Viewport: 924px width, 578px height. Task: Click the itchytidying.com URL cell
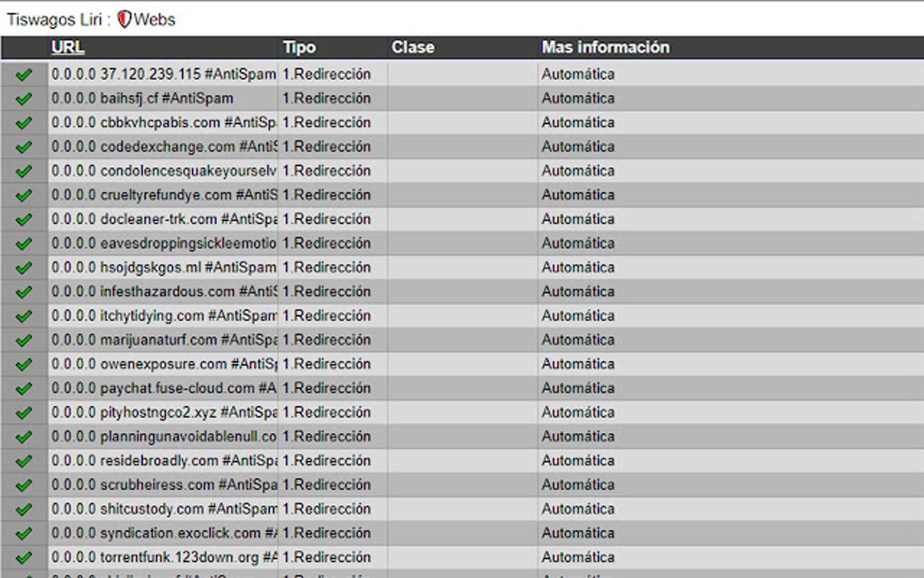(x=163, y=315)
